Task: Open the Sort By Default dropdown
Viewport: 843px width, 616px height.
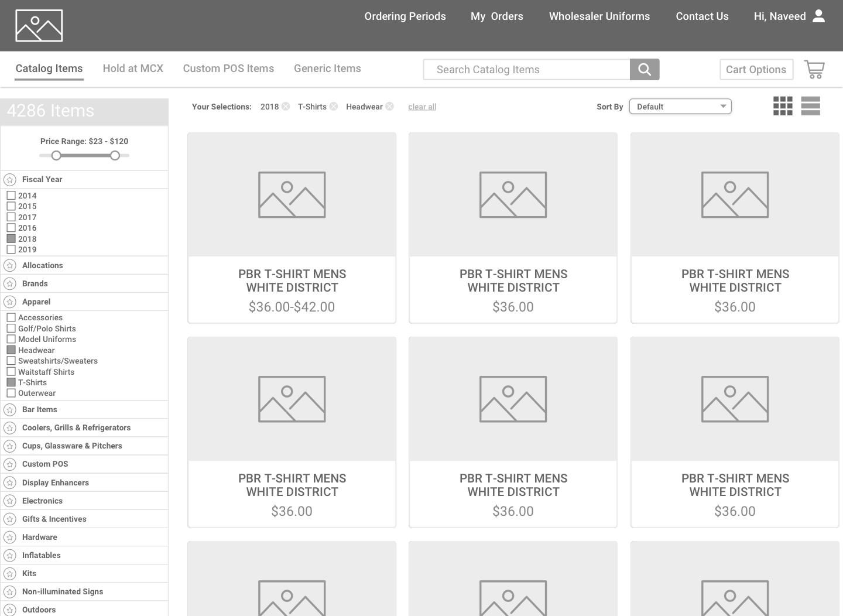Action: point(680,107)
